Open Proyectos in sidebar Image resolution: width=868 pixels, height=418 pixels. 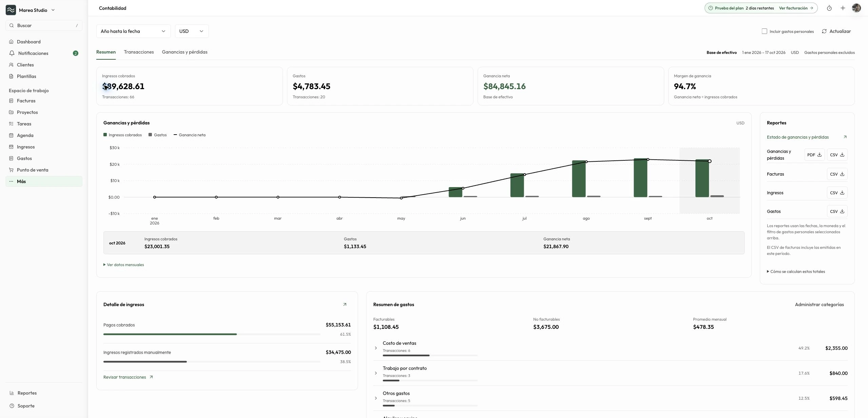point(44,112)
